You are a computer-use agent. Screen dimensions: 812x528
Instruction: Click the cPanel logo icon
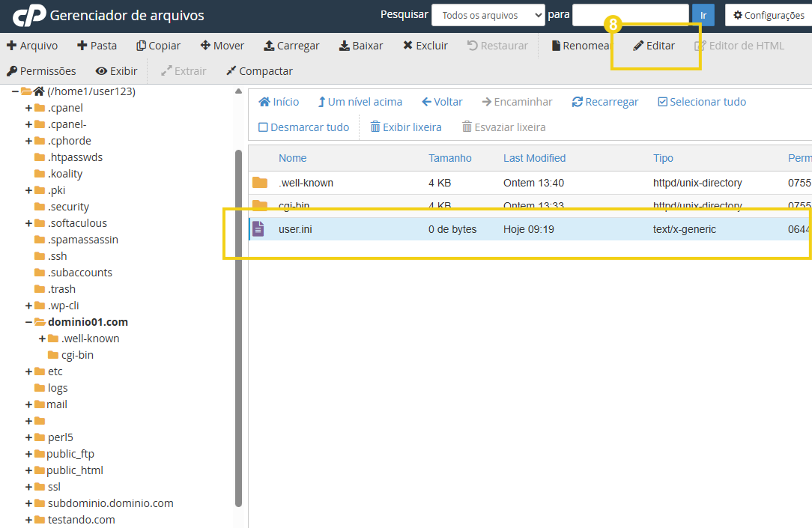pyautogui.click(x=29, y=16)
